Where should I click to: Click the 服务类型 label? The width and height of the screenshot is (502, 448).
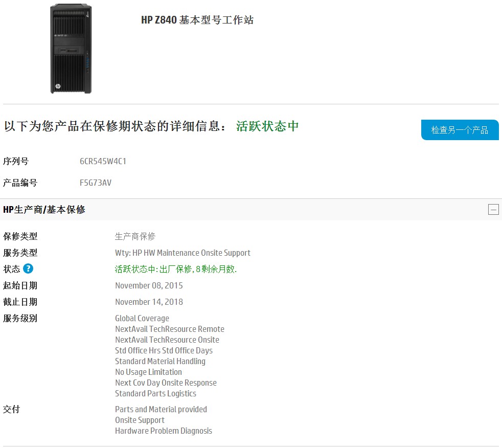tap(20, 253)
